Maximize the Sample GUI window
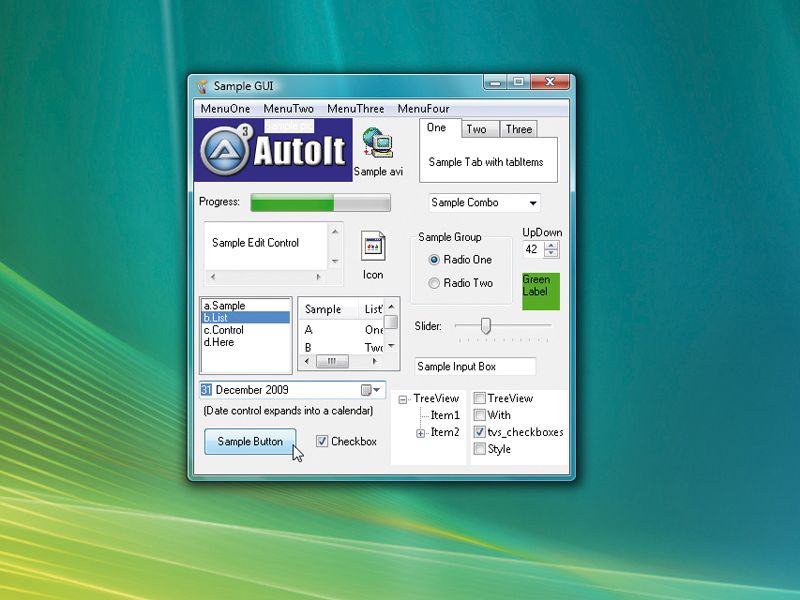 [x=519, y=82]
